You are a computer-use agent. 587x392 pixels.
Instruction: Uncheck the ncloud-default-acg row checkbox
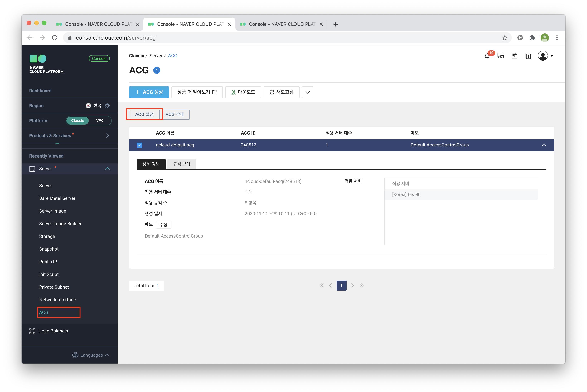(x=139, y=145)
